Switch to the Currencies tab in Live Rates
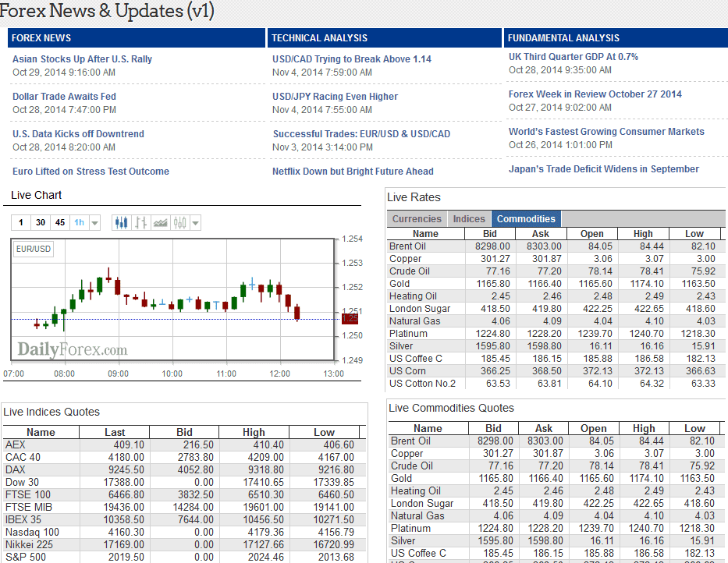The height and width of the screenshot is (563, 728). (x=417, y=219)
